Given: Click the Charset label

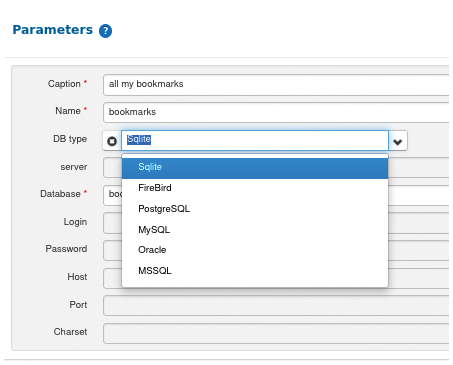Looking at the screenshot, I should coord(70,332).
